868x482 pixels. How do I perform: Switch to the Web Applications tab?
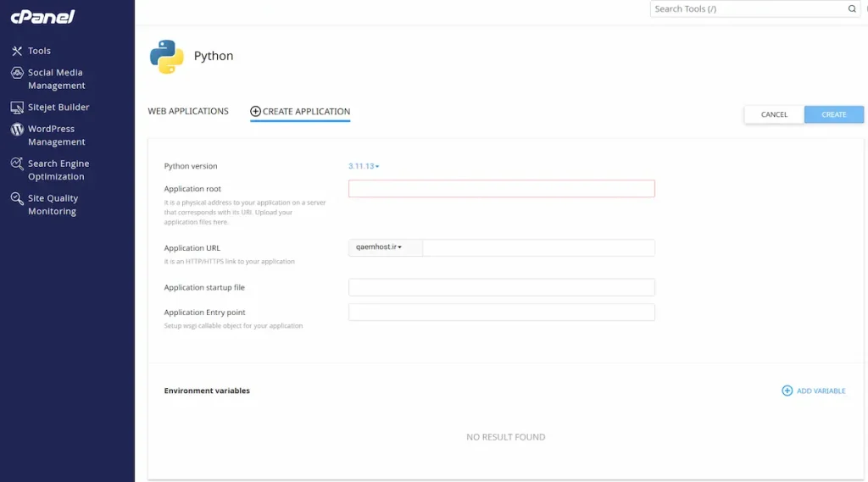[x=188, y=111]
